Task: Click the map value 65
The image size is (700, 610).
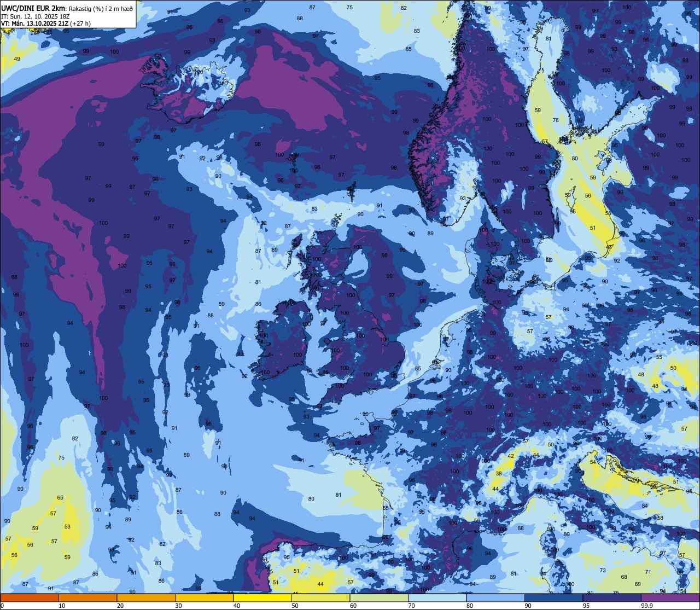Action: coord(60,498)
